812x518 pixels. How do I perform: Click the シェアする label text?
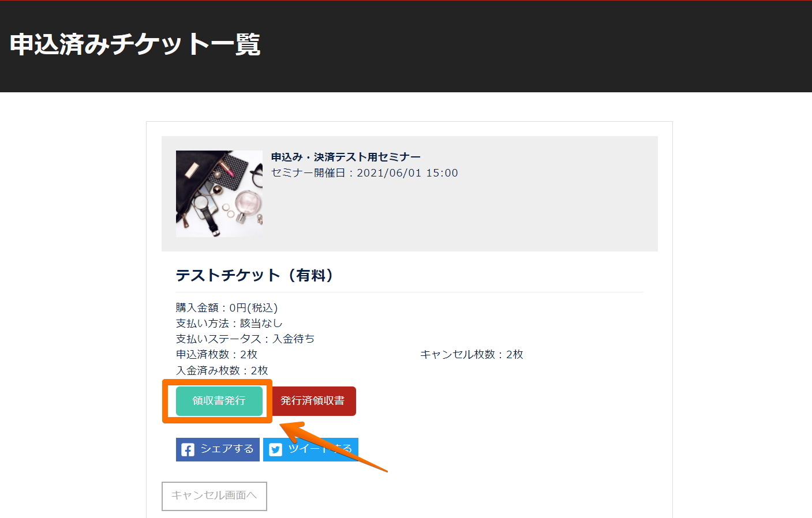[227, 449]
